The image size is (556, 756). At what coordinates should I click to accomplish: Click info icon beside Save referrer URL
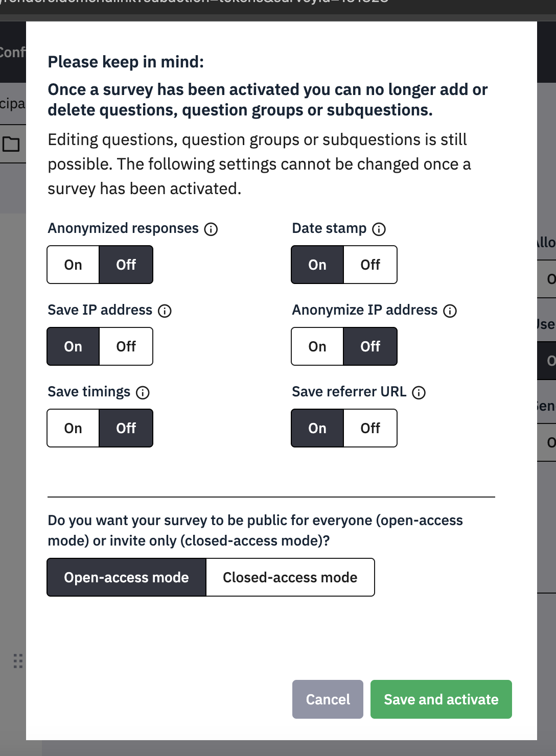(x=419, y=393)
